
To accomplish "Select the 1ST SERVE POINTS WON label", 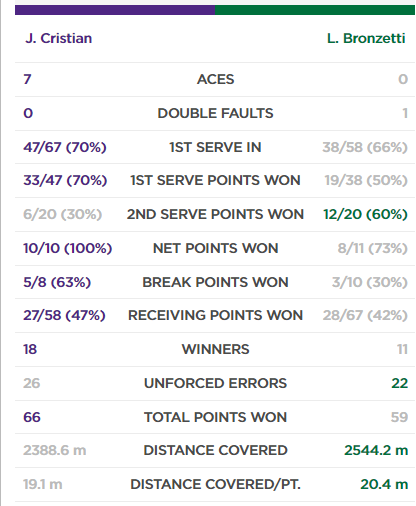I will (215, 180).
